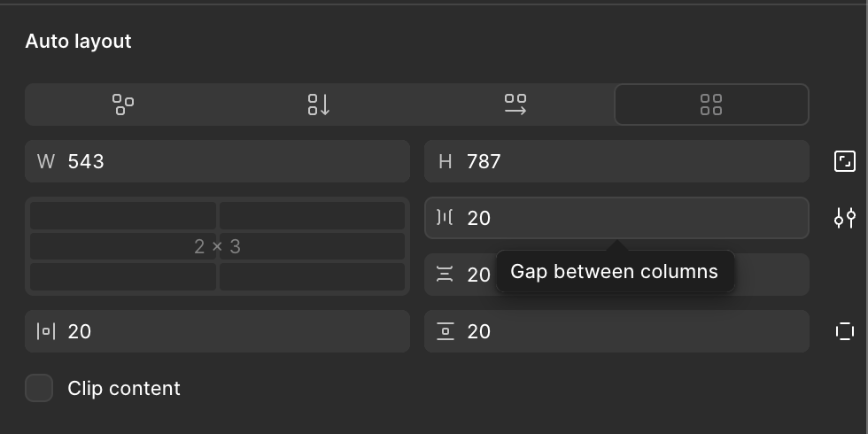868x434 pixels.
Task: Select the grid auto layout mode
Action: [711, 105]
